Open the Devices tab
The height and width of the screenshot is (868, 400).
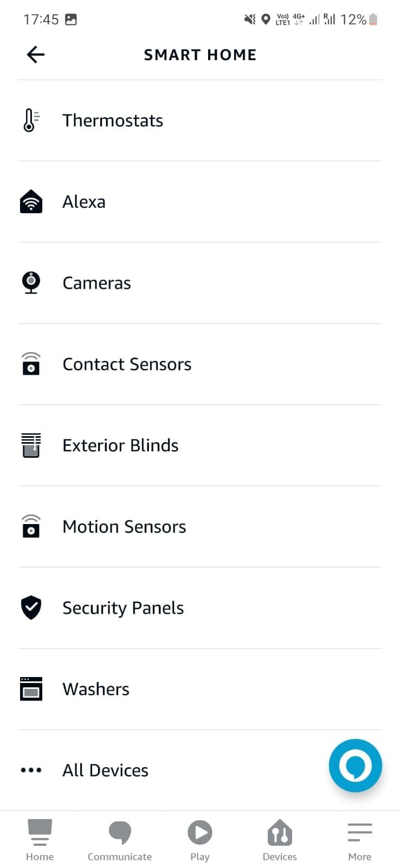click(x=280, y=840)
